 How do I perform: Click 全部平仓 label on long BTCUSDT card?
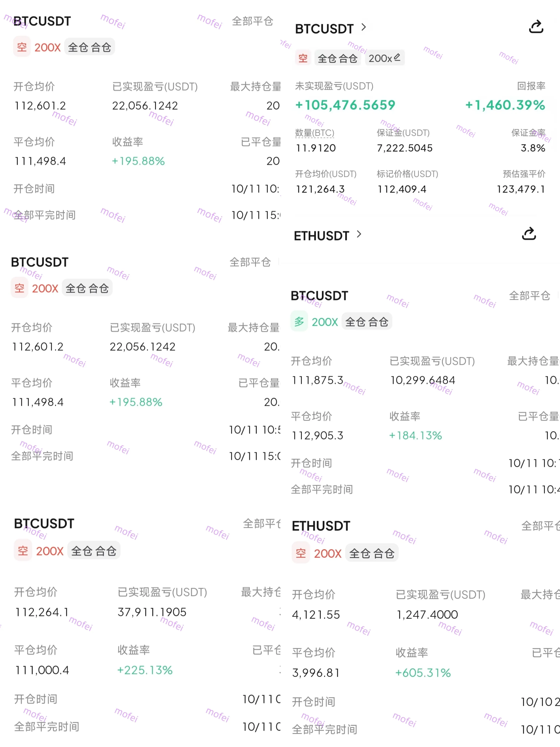tap(530, 296)
